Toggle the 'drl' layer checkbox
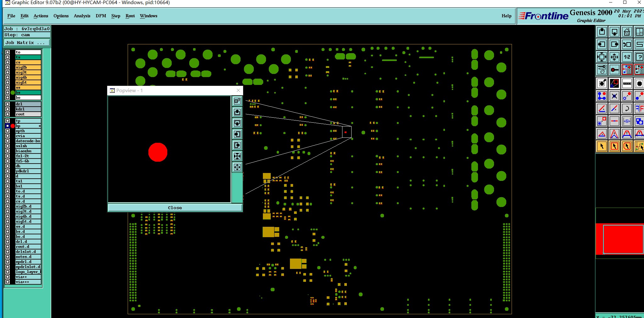Image resolution: width=644 pixels, height=318 pixels. [8, 104]
